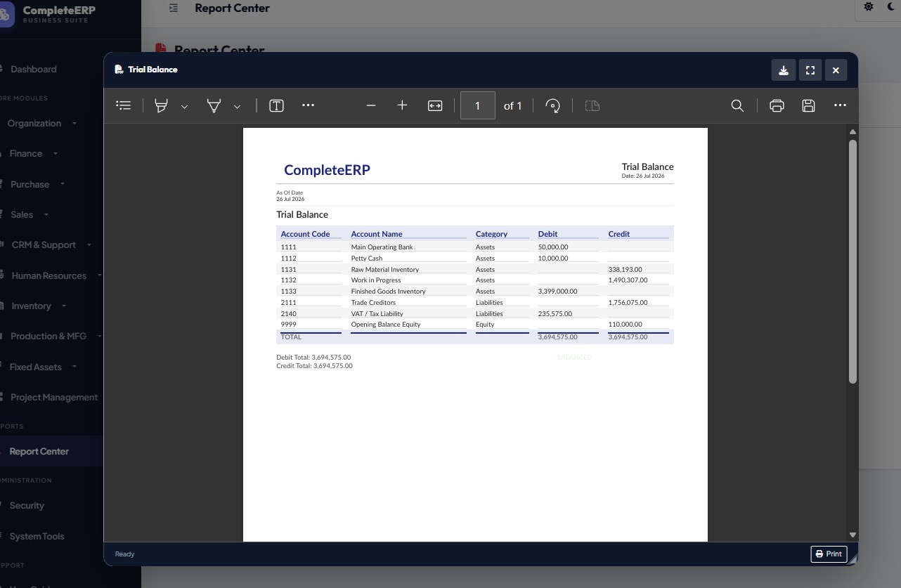The width and height of the screenshot is (901, 588).
Task: Open the PDF viewer settings ellipsis menu
Action: tap(840, 105)
